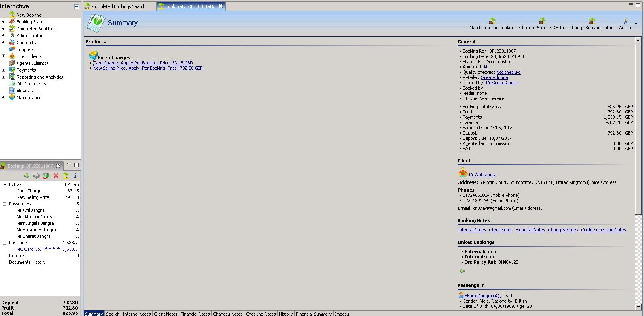Click Change Products Order toolbar button

click(542, 24)
